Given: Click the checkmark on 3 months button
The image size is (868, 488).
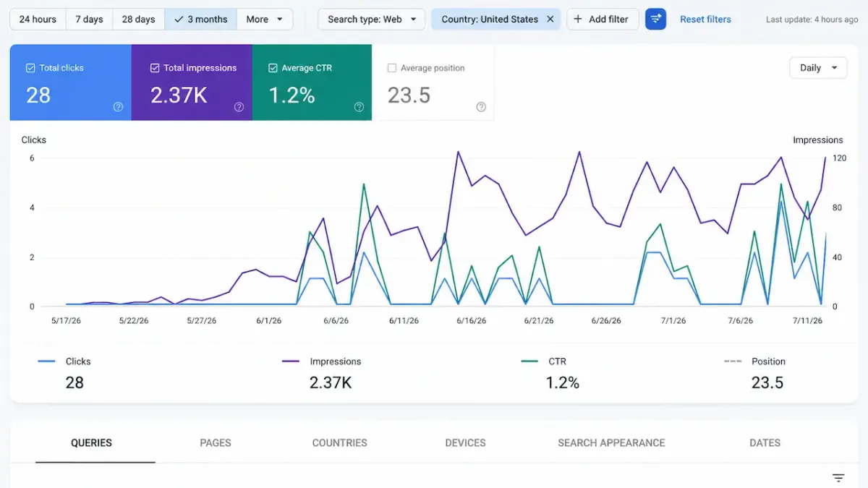Looking at the screenshot, I should (x=179, y=20).
